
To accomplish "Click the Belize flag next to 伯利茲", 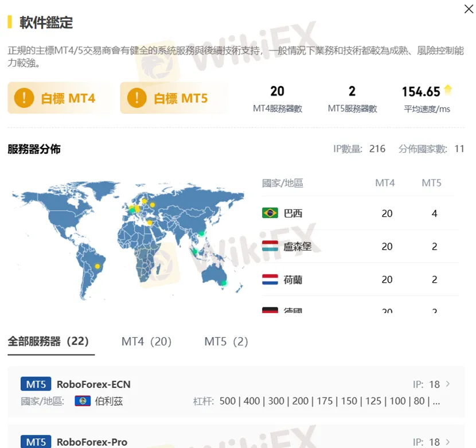I will click(83, 401).
